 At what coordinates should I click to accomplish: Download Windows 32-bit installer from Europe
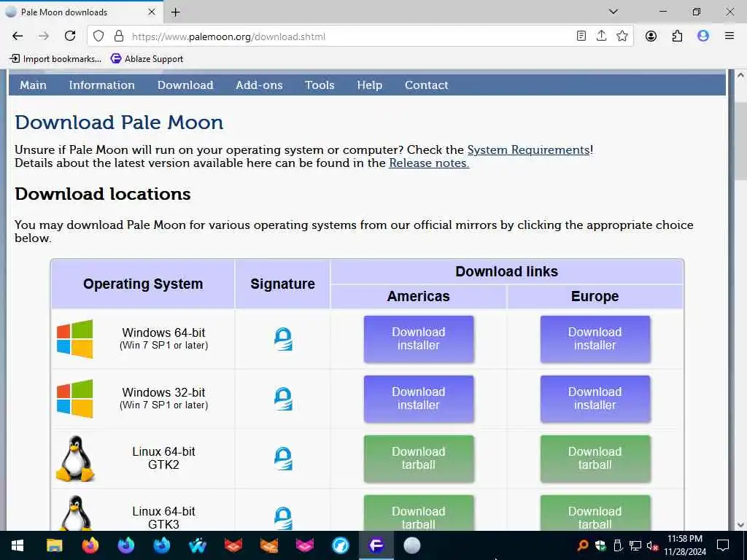(x=595, y=399)
